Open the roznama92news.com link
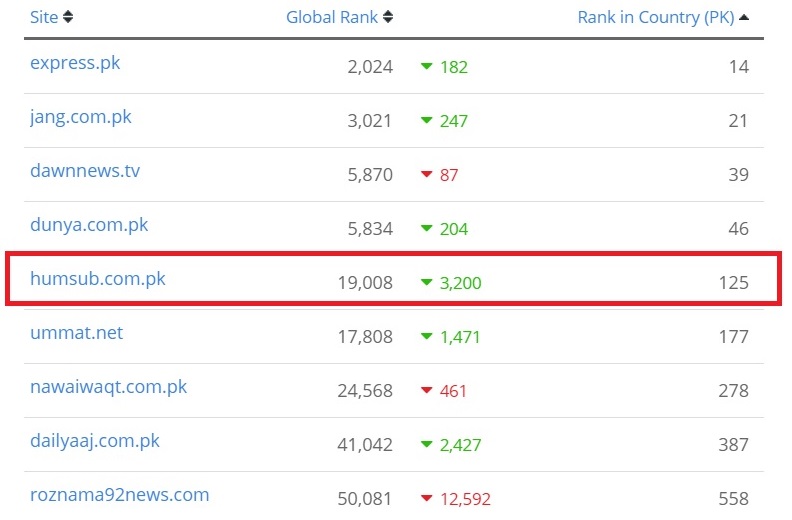 [119, 495]
